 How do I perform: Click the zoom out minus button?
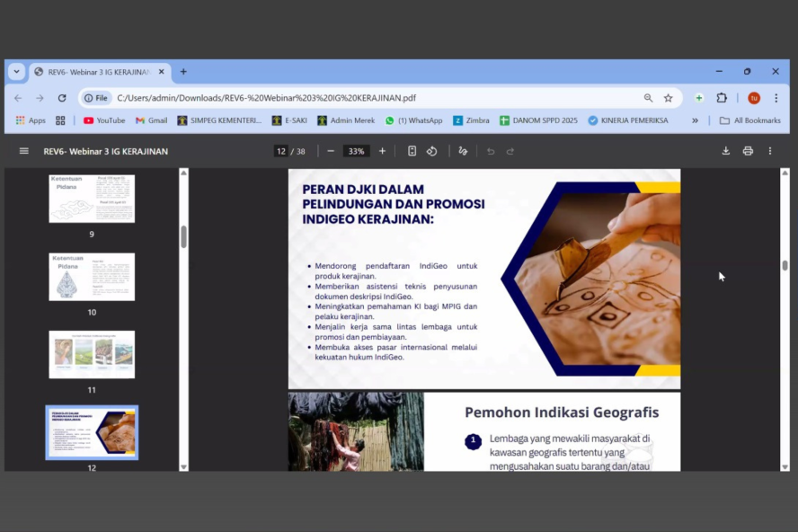pos(331,151)
